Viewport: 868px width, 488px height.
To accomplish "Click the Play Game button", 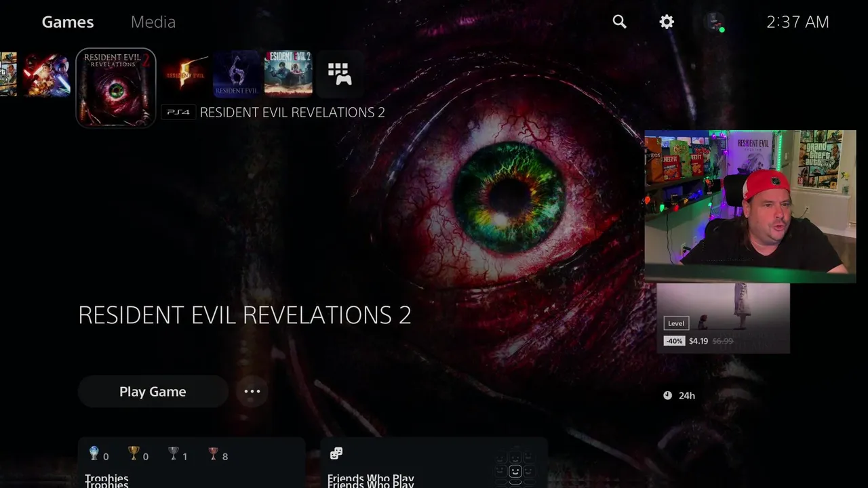I will (x=153, y=392).
